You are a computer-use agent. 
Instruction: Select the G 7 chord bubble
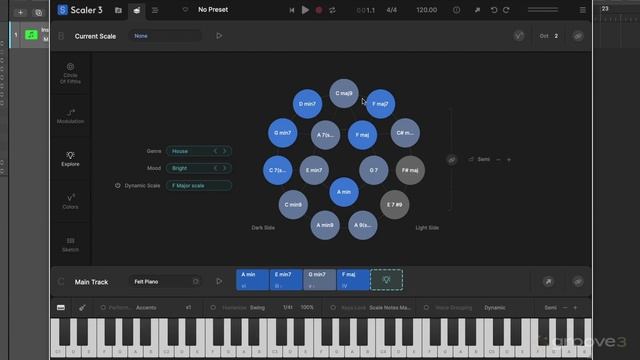373,170
